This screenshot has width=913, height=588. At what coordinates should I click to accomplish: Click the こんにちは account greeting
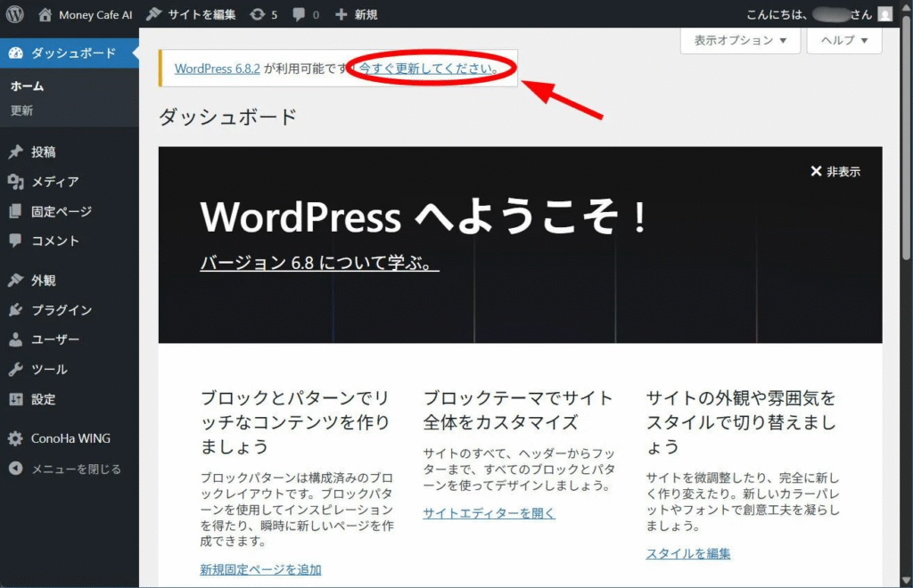pos(809,14)
